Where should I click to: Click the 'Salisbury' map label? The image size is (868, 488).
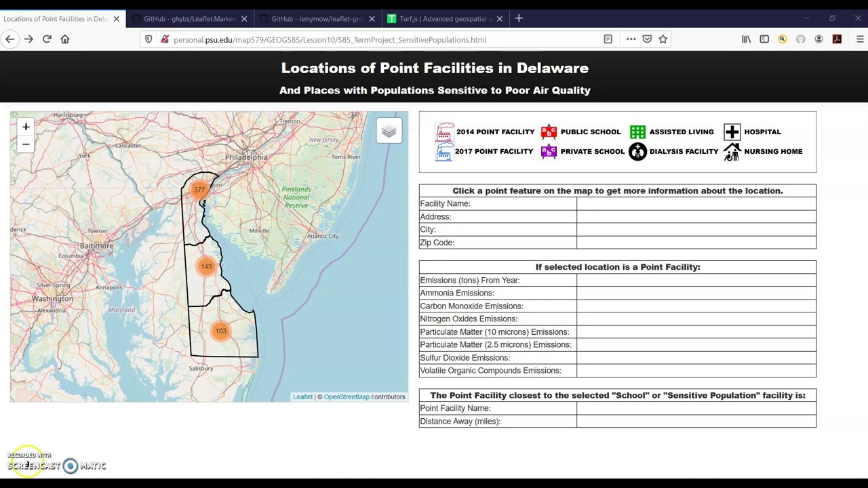pyautogui.click(x=201, y=368)
